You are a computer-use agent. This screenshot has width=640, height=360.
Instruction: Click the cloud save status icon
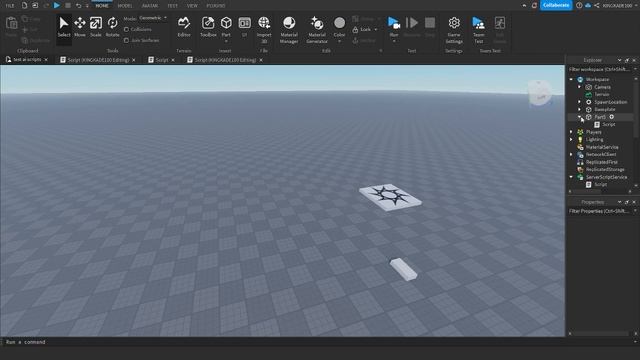(588, 5)
